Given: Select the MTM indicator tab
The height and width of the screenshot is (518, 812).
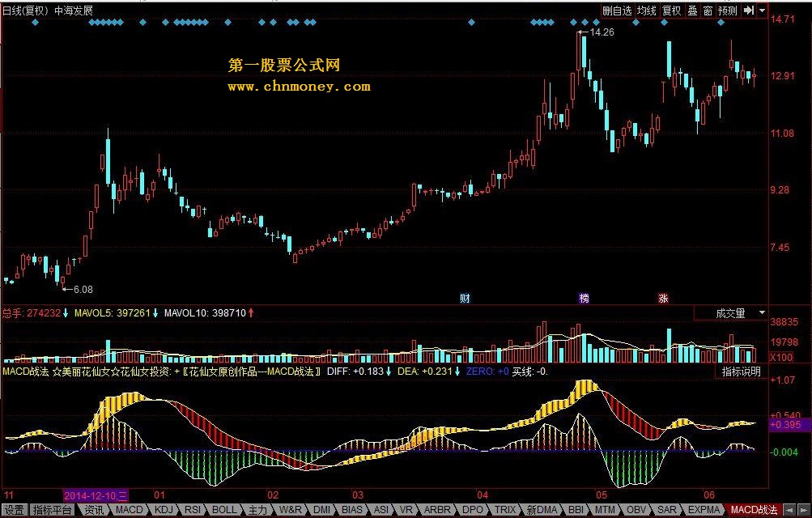Looking at the screenshot, I should click(x=604, y=510).
